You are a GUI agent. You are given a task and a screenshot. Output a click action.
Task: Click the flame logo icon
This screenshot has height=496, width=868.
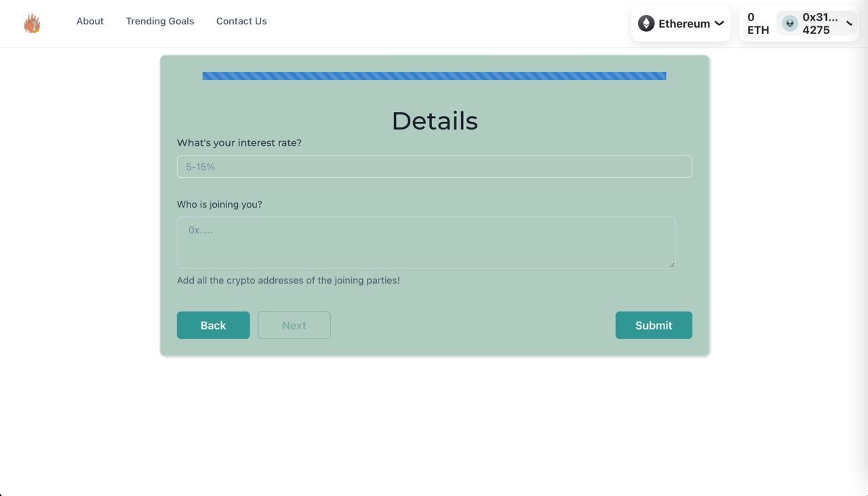[32, 24]
